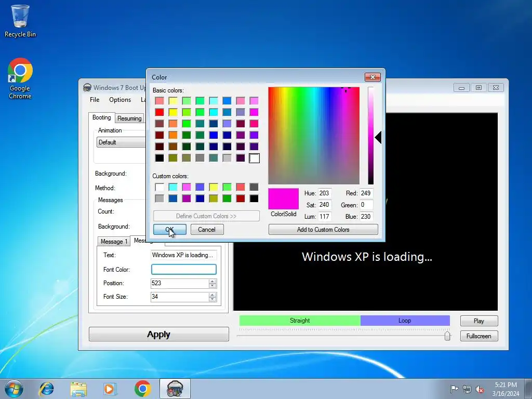Image resolution: width=532 pixels, height=399 pixels.
Task: Open the Action Center flag tray icon
Action: pyautogui.click(x=454, y=389)
